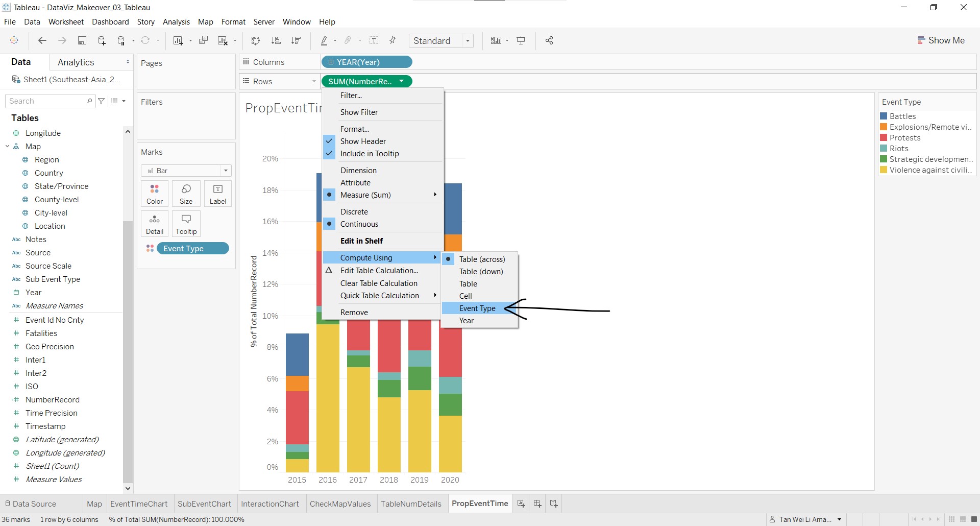Toggle the Show Header checkmark option
980x526 pixels.
click(x=363, y=141)
